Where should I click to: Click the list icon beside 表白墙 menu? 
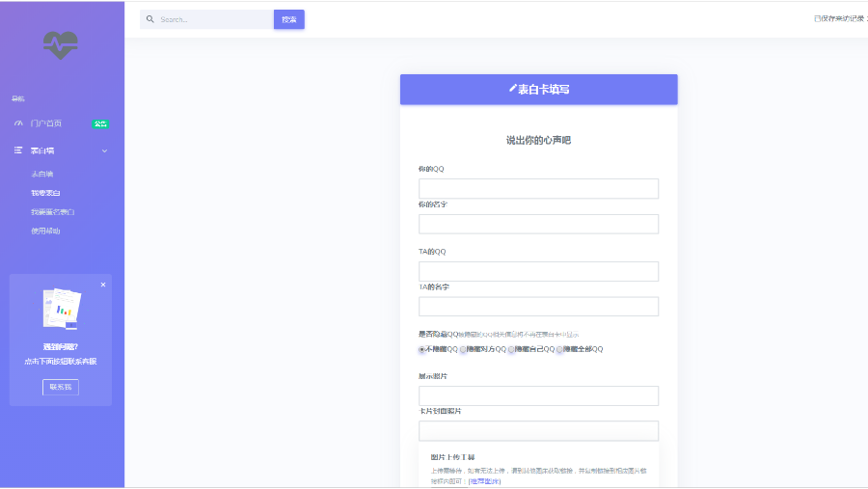pyautogui.click(x=18, y=150)
